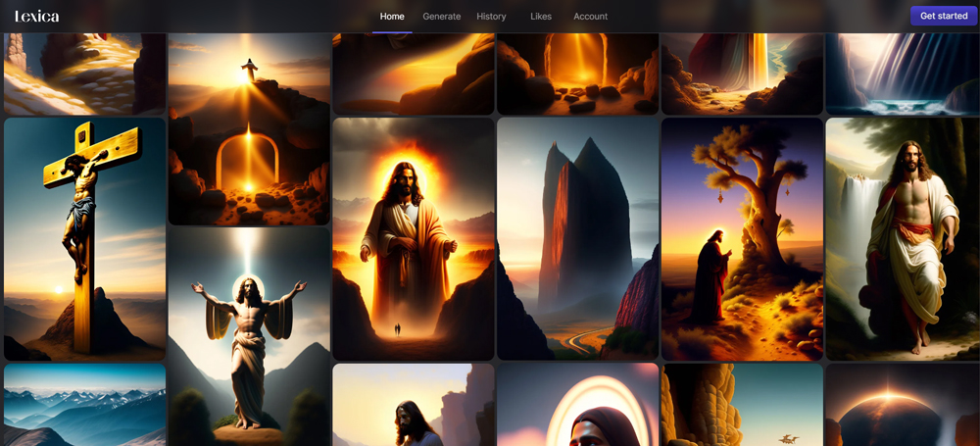Open the golden crucifix at sunset image

point(84,239)
